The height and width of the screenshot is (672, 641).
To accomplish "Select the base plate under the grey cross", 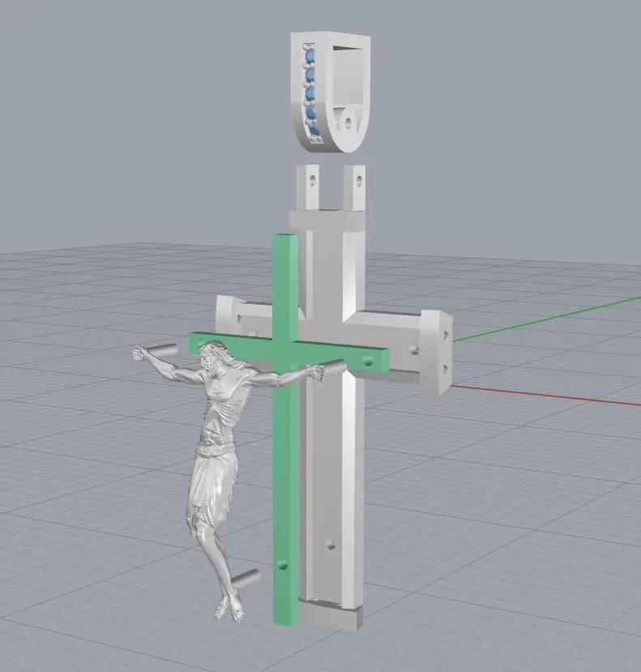I will click(x=330, y=616).
